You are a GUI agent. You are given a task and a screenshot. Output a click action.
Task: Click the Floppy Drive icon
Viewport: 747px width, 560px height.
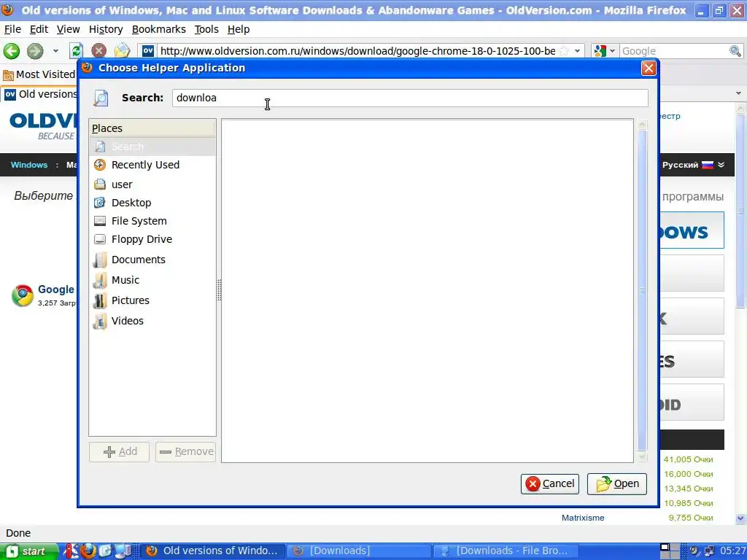point(99,239)
